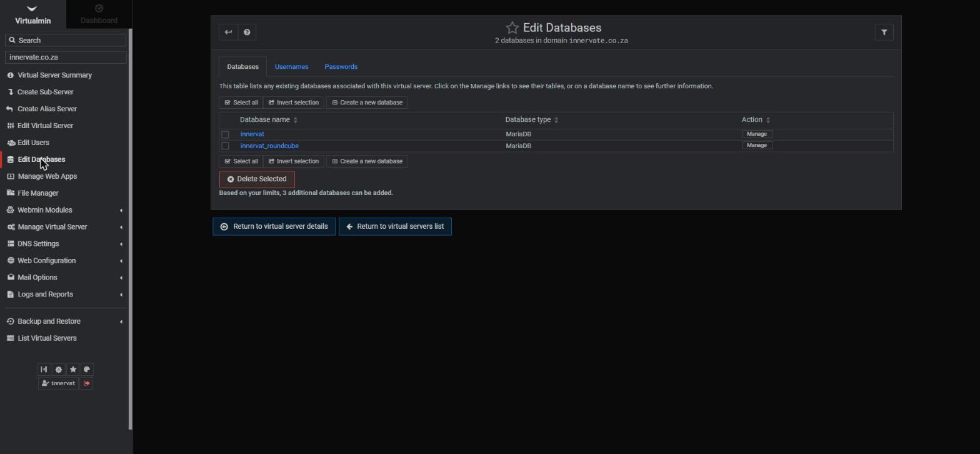Open the innervat_roundcube database link
The image size is (980, 454).
coord(269,146)
